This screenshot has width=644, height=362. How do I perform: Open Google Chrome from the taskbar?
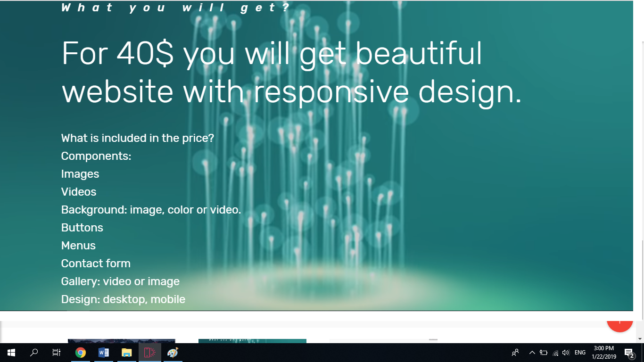click(80, 352)
